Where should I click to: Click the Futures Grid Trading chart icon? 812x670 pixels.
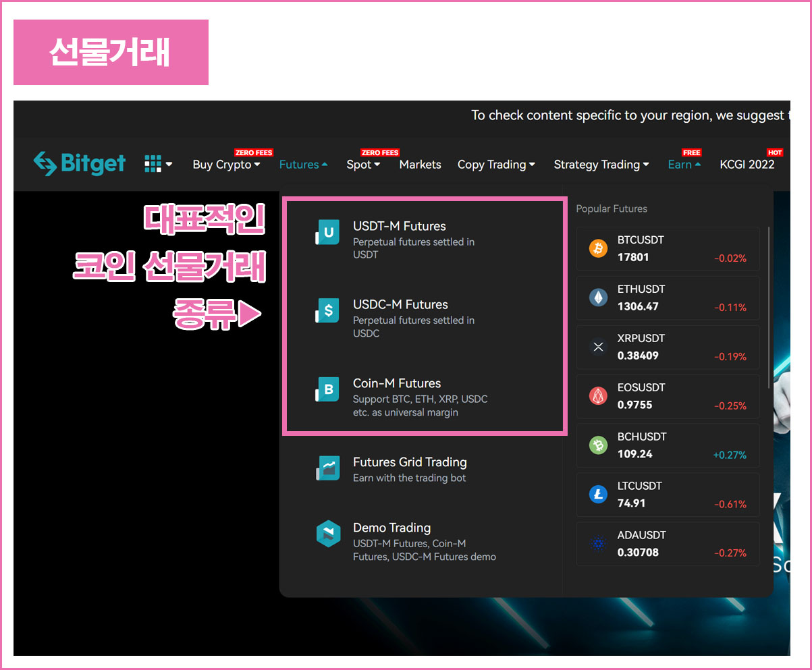pyautogui.click(x=327, y=468)
